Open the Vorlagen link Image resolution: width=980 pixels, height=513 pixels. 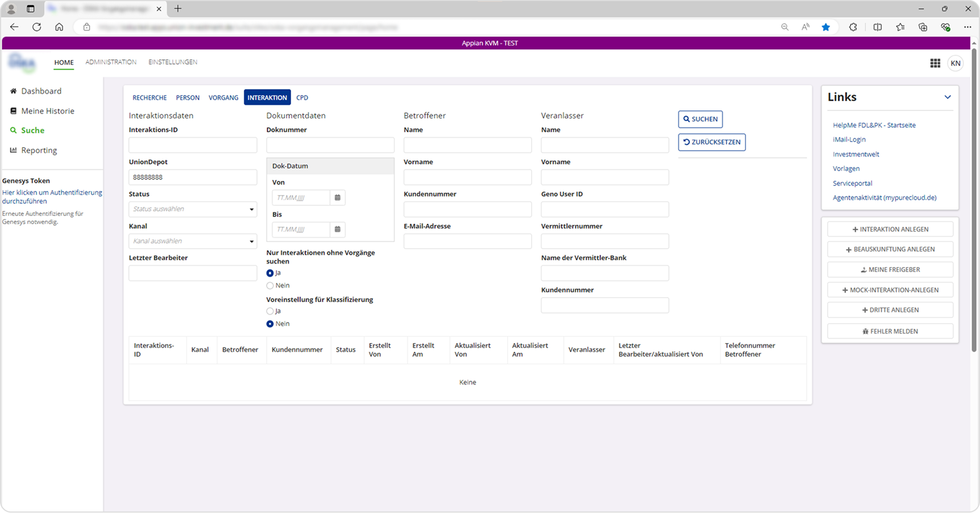pos(846,169)
